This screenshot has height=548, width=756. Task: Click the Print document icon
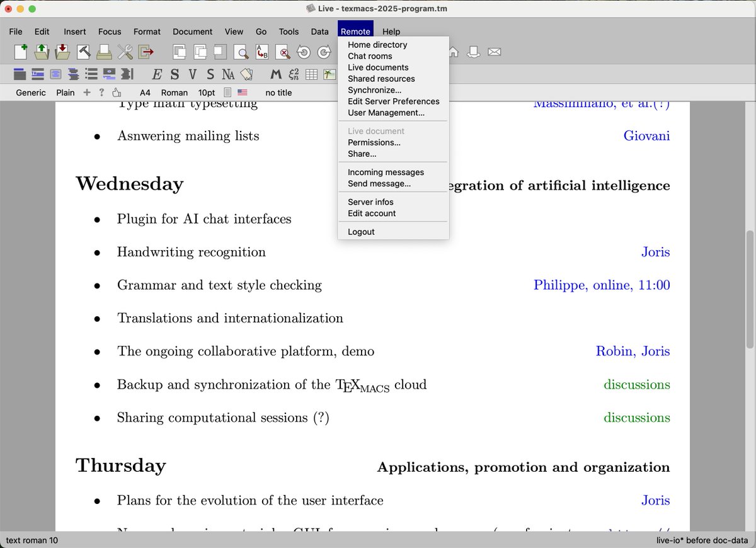pos(104,52)
